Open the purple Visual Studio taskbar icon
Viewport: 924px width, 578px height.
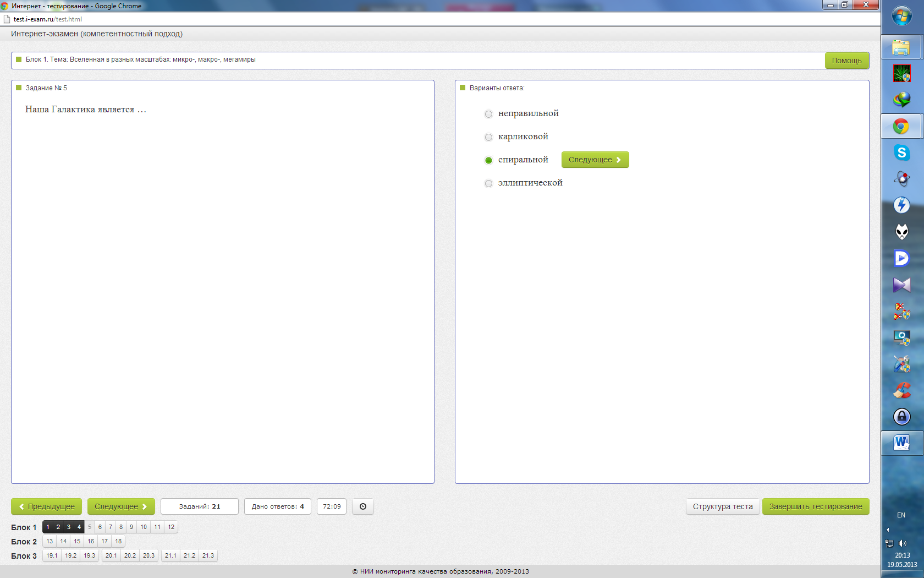(x=901, y=285)
